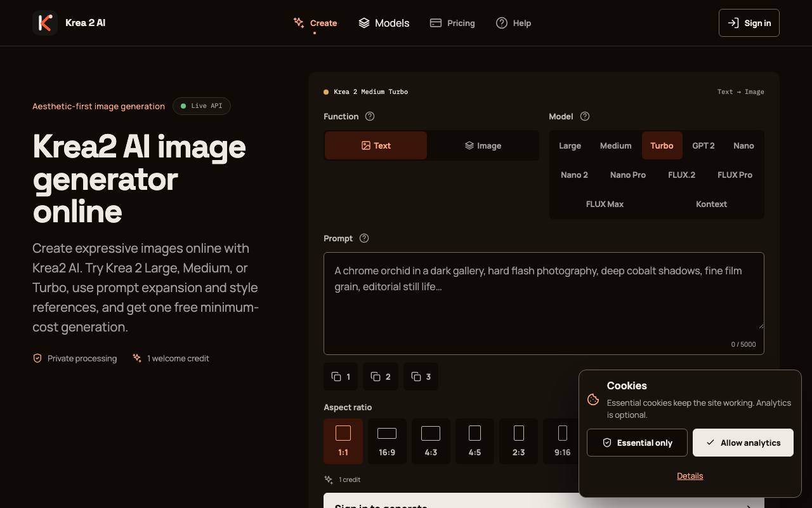Open the Create tab
Viewport: 812px width, 508px height.
click(x=315, y=23)
